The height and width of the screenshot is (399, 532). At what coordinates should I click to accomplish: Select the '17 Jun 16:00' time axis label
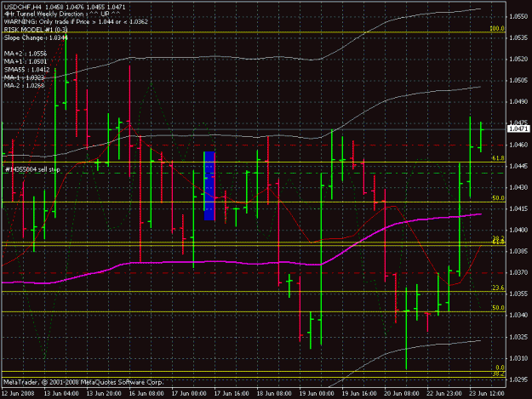tap(232, 393)
